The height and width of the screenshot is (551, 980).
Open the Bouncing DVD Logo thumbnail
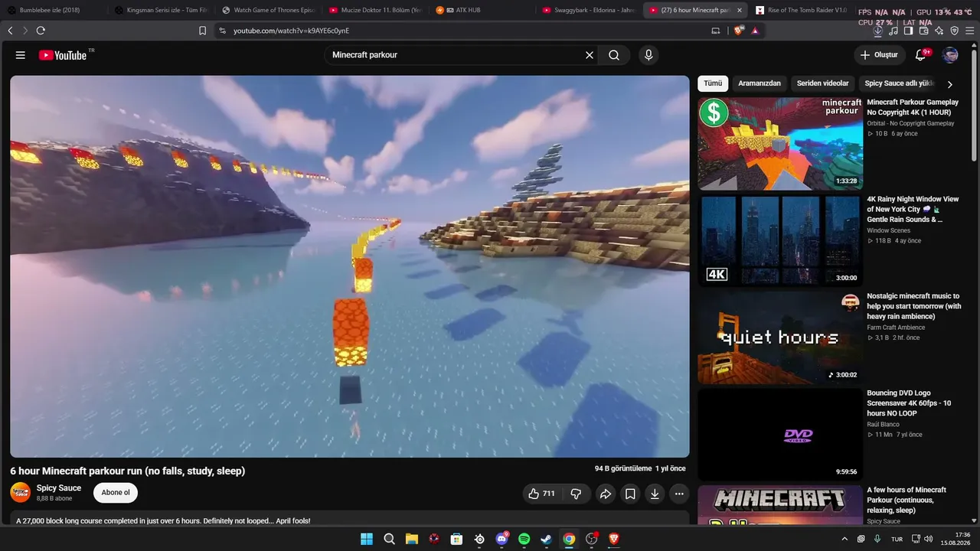[x=780, y=435]
